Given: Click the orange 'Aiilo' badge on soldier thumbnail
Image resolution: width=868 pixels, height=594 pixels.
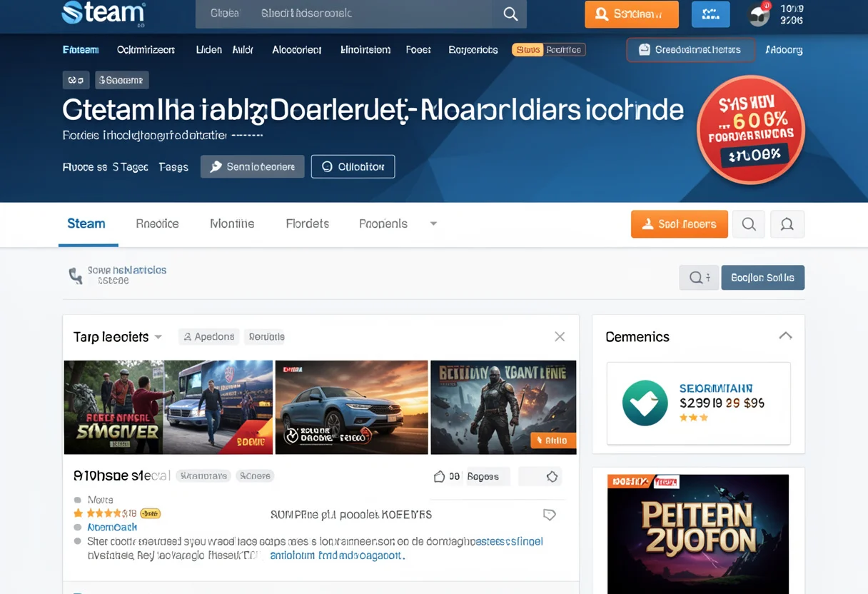Looking at the screenshot, I should coord(552,441).
